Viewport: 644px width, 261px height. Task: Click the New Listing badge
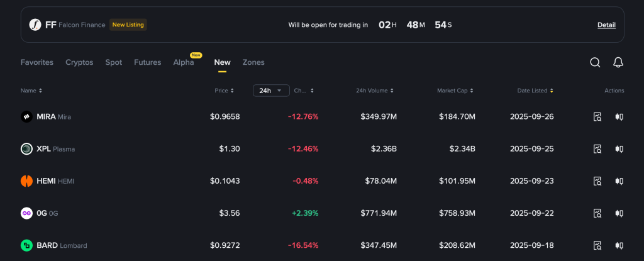click(128, 25)
